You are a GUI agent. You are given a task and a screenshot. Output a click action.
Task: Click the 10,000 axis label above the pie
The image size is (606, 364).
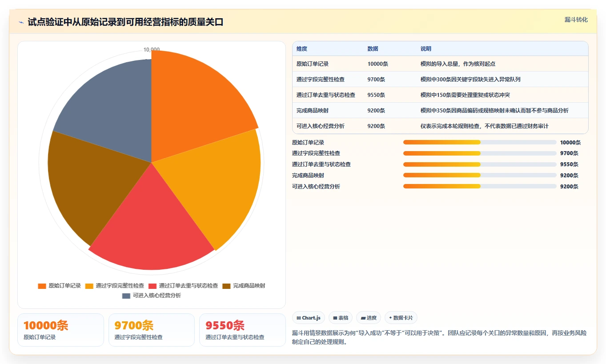[x=152, y=49]
